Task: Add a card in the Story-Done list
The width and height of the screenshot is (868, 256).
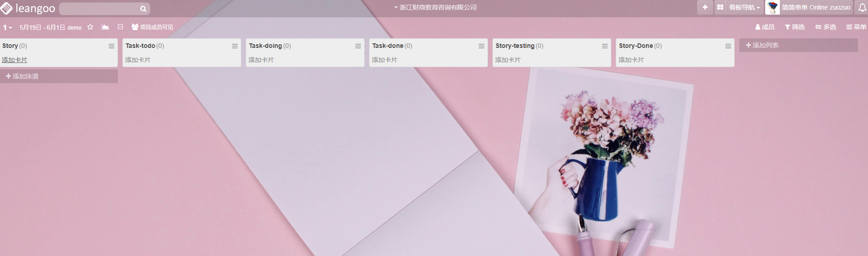Action: 631,60
